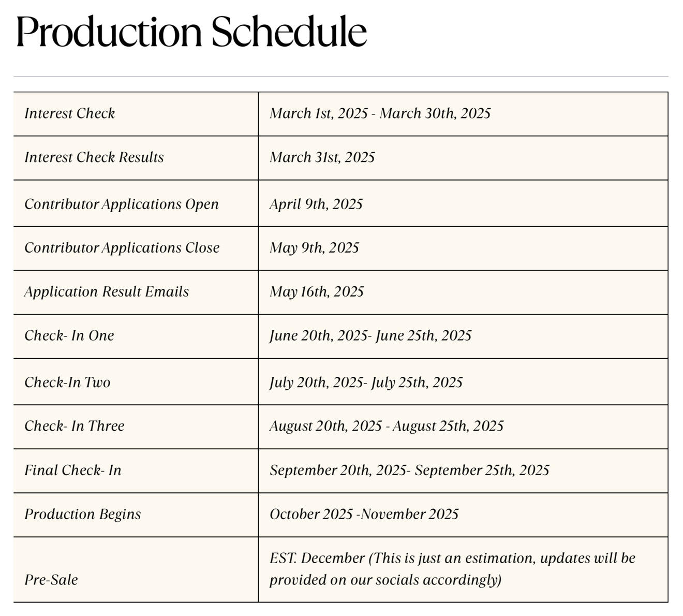
Task: Click the May 9th, 2025 date
Action: coord(314,248)
